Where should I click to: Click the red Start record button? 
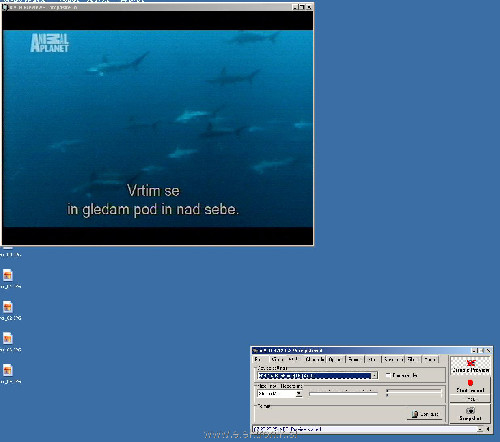470,386
